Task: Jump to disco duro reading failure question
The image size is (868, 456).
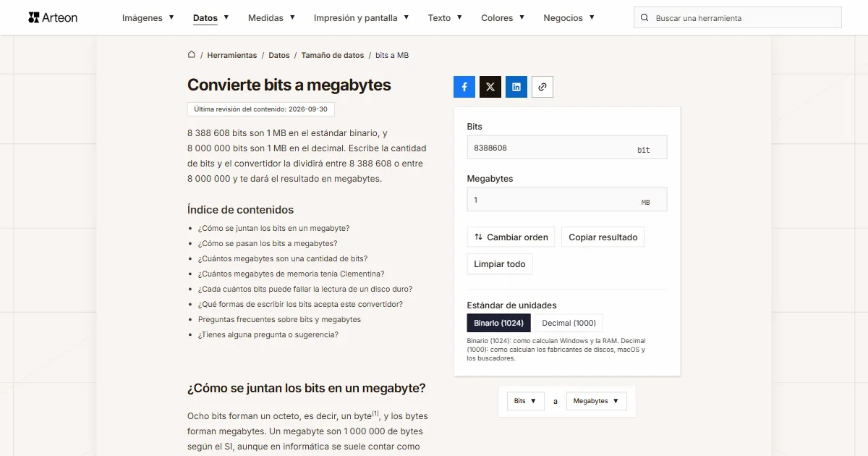Action: pos(305,289)
